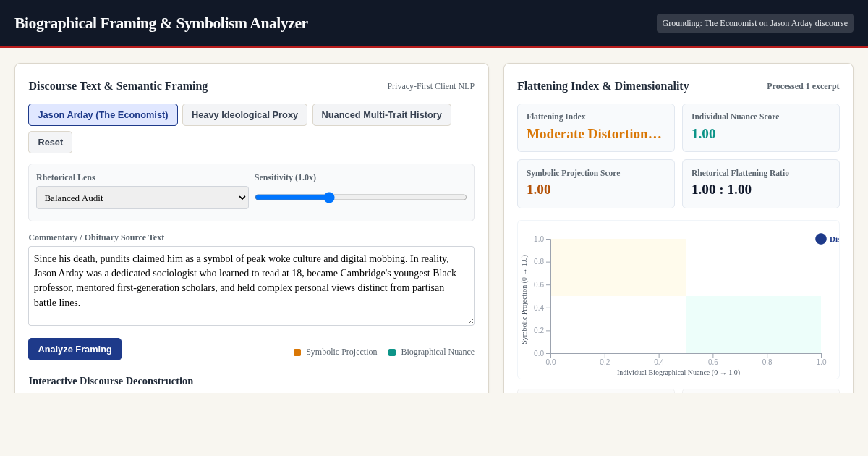Choose the Nuanced Multi-Trait History preset
The height and width of the screenshot is (456, 868).
[381, 114]
